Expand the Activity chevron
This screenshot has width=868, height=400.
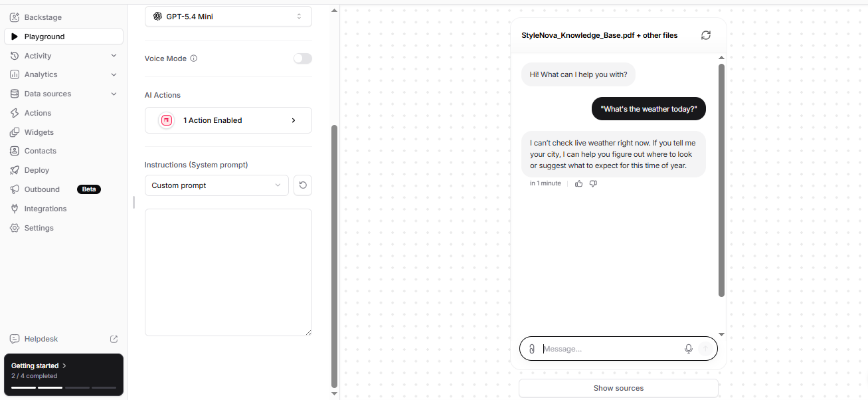point(114,56)
